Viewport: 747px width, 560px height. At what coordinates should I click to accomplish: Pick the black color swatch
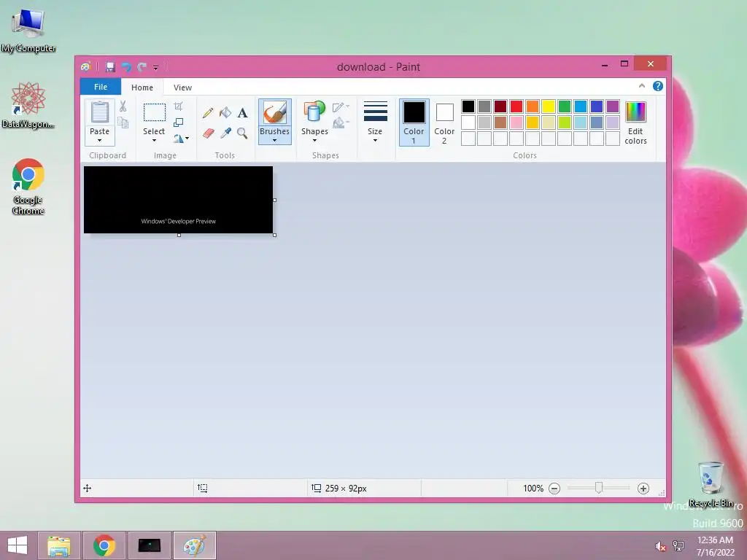[468, 106]
